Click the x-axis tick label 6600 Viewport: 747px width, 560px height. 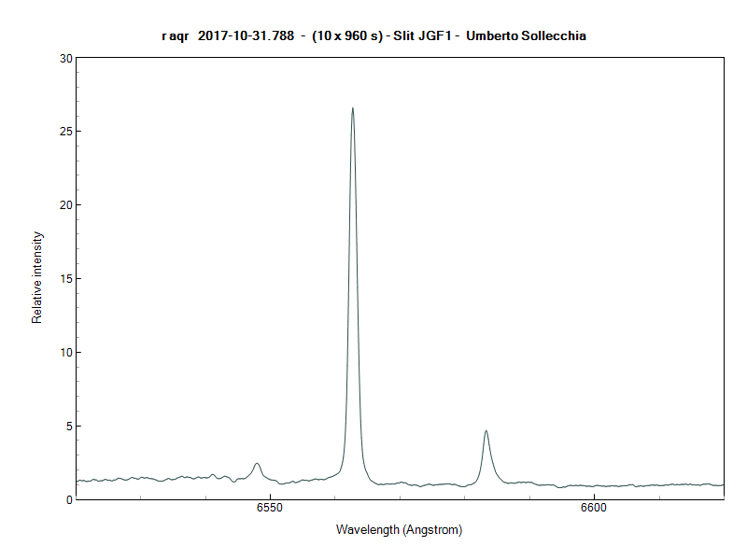pos(594,509)
